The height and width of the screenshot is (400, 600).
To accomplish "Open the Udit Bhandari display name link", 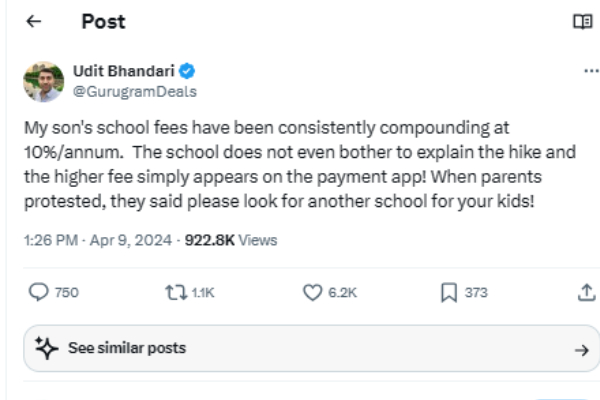I will click(124, 72).
